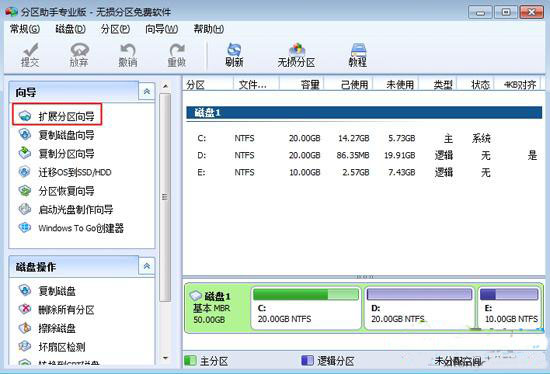The image size is (550, 374).
Task: Open the 分区恢复向导 wizard
Action: click(56, 191)
